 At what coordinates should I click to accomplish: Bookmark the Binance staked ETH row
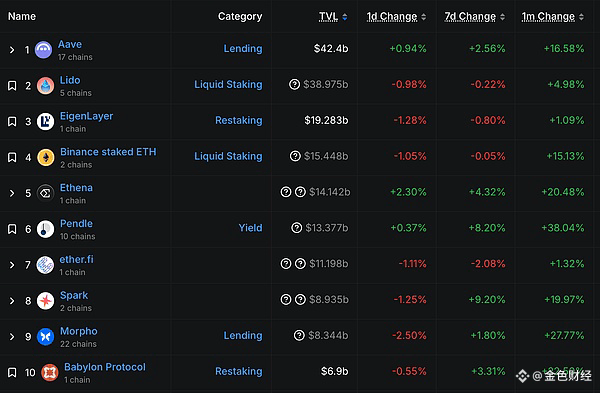point(12,157)
